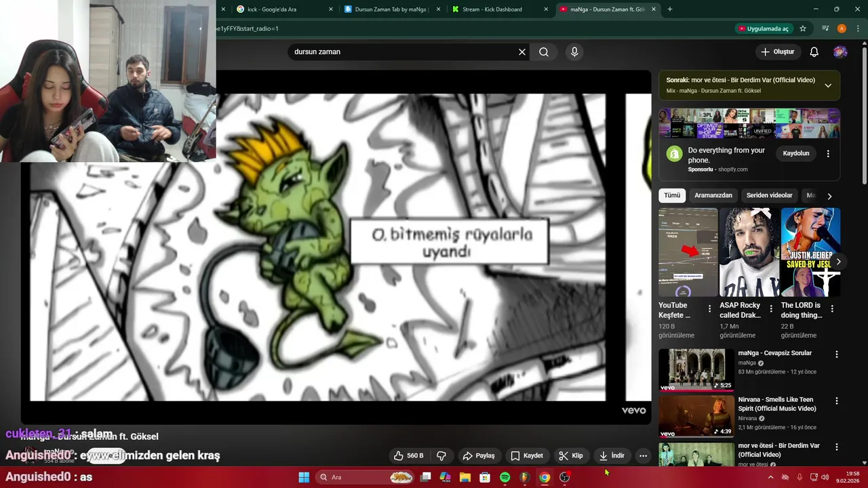Click the Shopify ad banner image
868x488 pixels.
pyautogui.click(x=749, y=123)
